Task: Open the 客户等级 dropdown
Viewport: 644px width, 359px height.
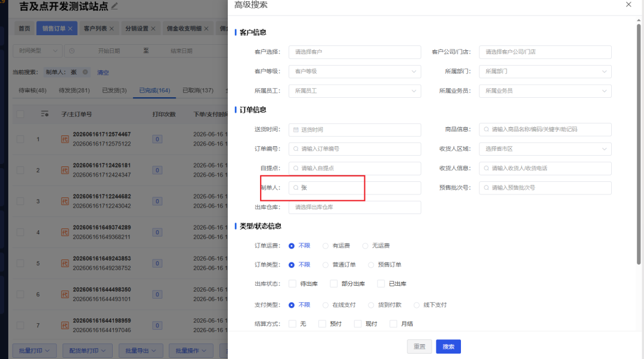Action: coord(354,72)
